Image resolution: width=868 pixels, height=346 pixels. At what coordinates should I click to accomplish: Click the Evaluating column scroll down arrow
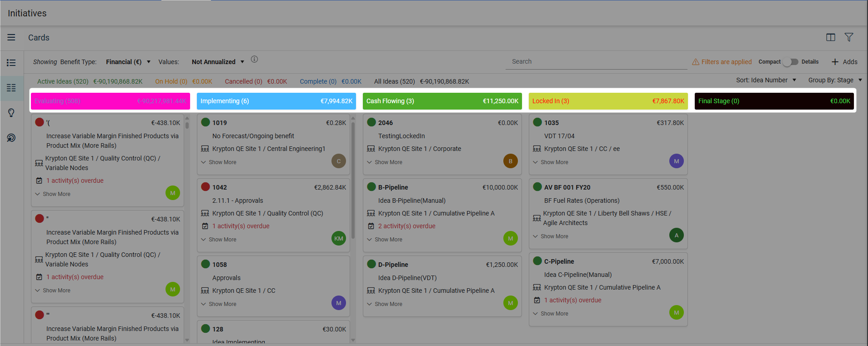click(187, 340)
